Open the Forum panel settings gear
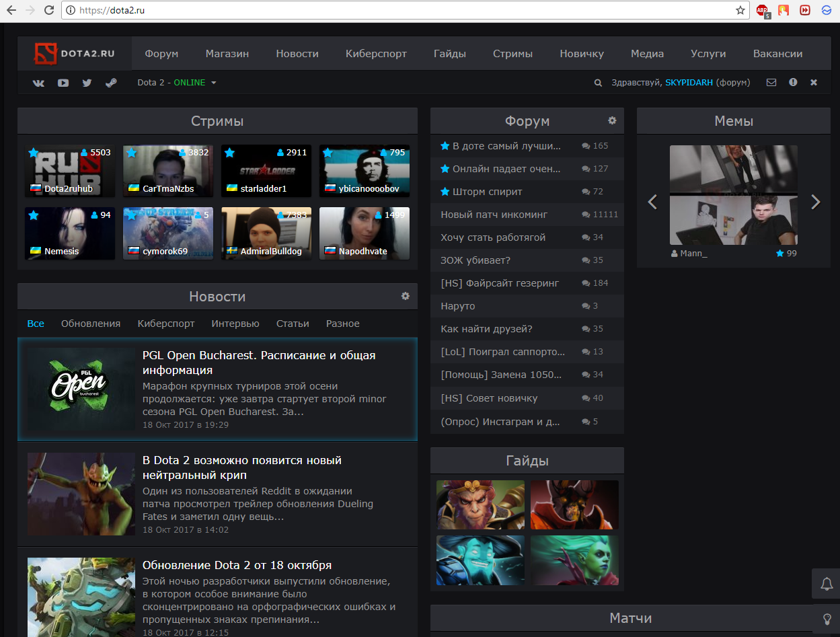Screen dimensions: 840x637 (612, 120)
